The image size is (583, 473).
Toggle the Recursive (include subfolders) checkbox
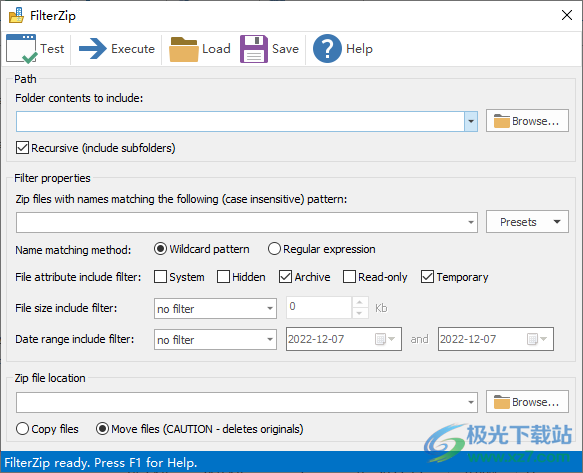coord(22,148)
